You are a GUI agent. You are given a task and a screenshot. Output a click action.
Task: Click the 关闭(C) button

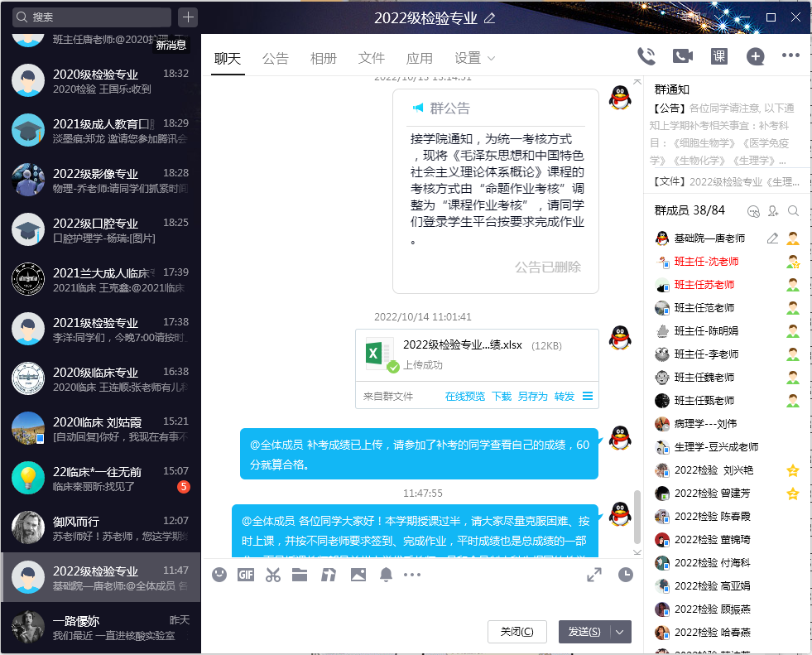pyautogui.click(x=517, y=632)
